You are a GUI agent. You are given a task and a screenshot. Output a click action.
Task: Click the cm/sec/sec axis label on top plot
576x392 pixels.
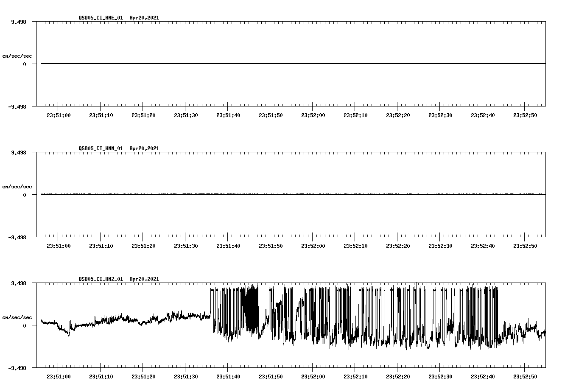17,55
